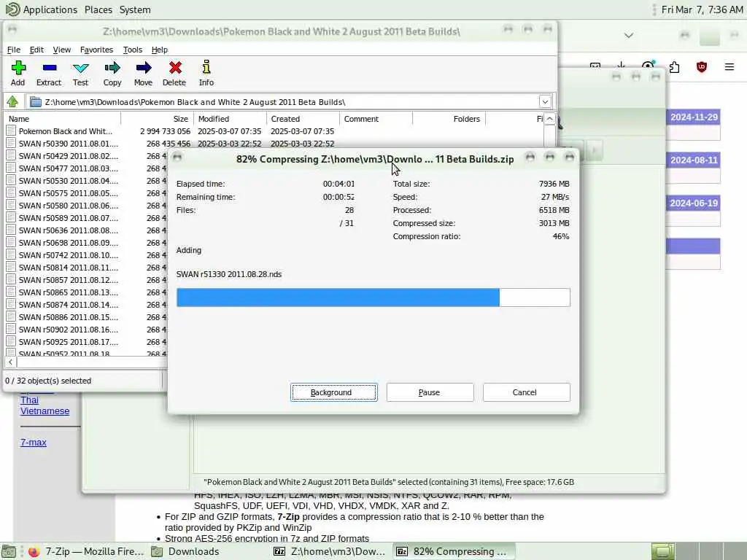
Task: Click the Move toolbar icon
Action: click(143, 68)
